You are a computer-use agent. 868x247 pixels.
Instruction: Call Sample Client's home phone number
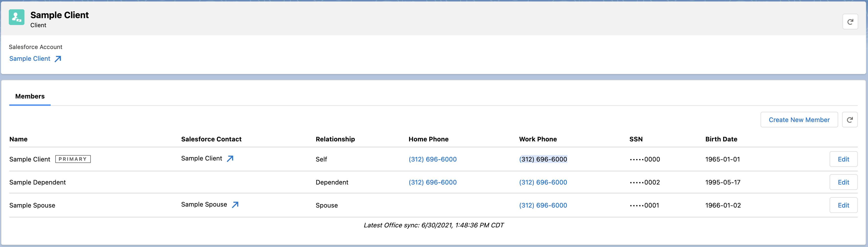[432, 159]
